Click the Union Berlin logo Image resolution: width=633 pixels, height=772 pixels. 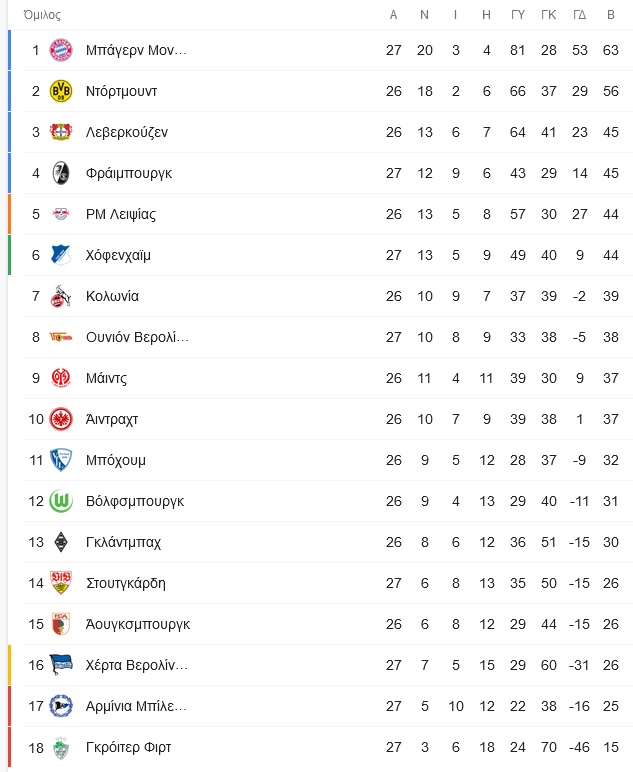pyautogui.click(x=61, y=337)
